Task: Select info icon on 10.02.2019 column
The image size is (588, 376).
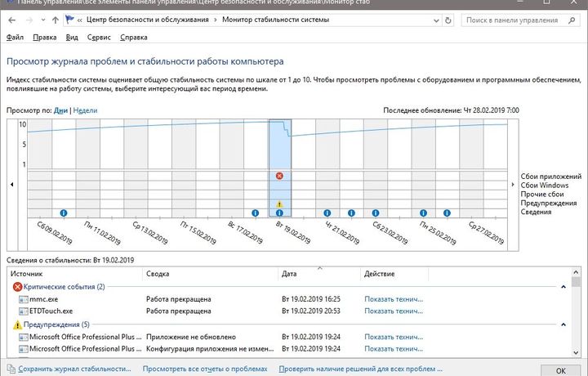Action: point(64,213)
